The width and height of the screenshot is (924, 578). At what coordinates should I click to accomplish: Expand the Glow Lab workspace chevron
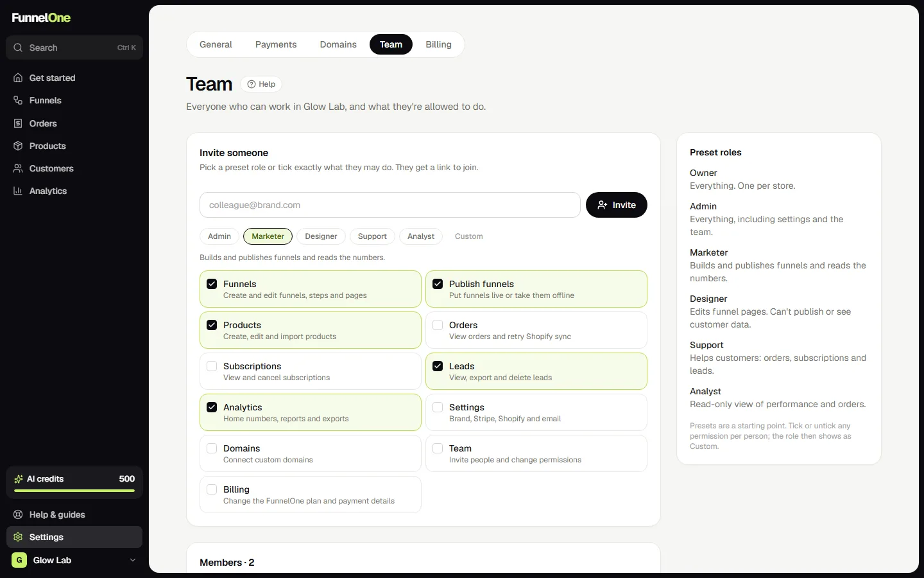point(133,560)
